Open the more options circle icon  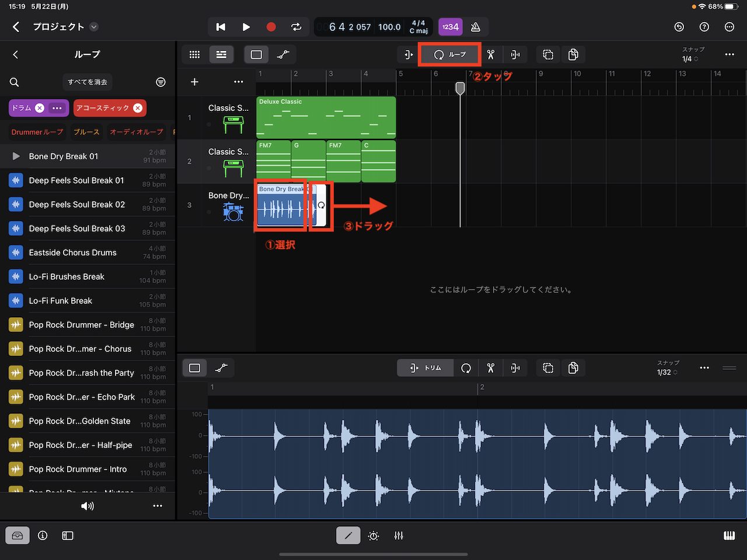tap(729, 27)
